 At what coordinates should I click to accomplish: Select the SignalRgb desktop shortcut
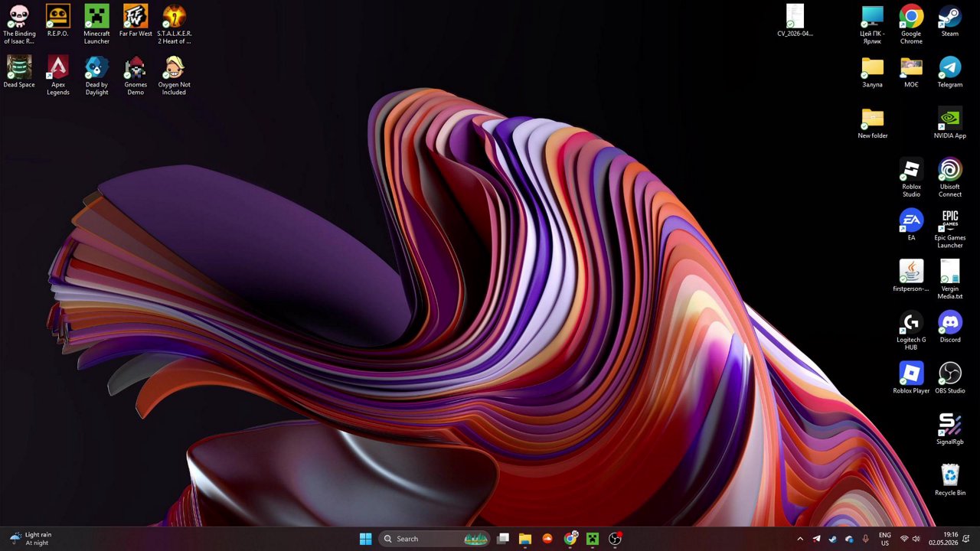point(950,429)
